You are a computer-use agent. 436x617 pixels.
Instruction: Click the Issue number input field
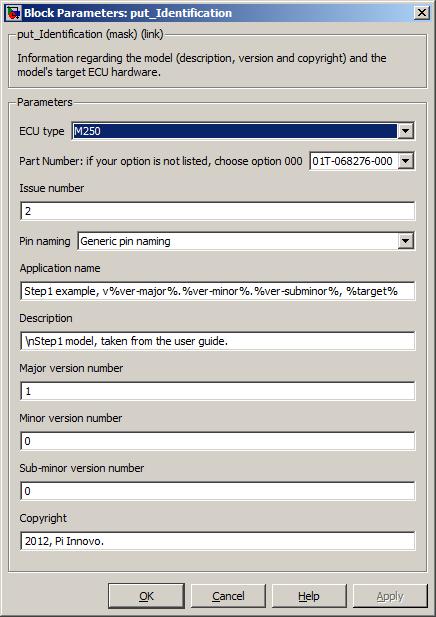point(218,211)
